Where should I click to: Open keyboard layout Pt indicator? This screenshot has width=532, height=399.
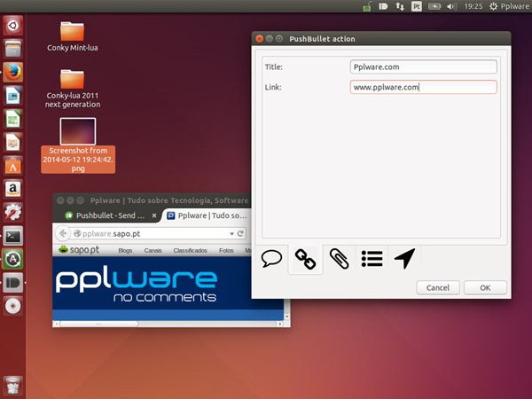[417, 6]
